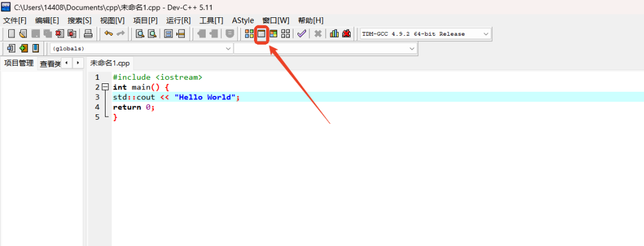Open the AStyle menu
644x246 pixels.
pyautogui.click(x=243, y=20)
